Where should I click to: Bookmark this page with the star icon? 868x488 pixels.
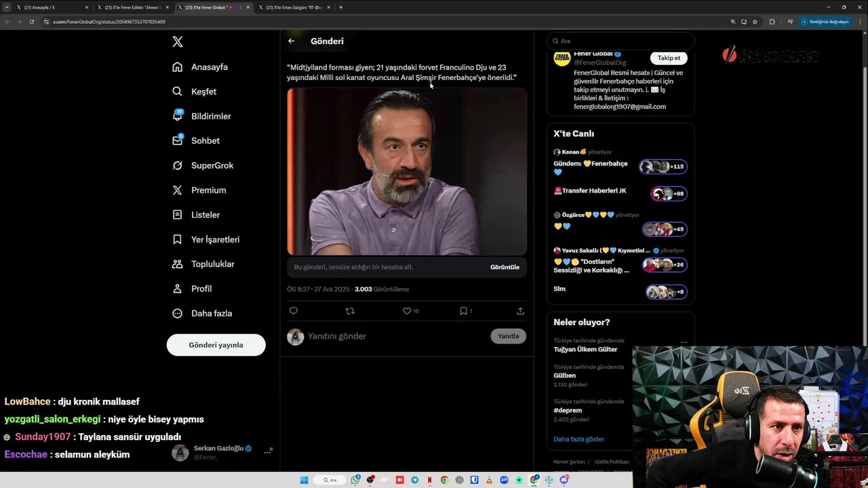(755, 22)
